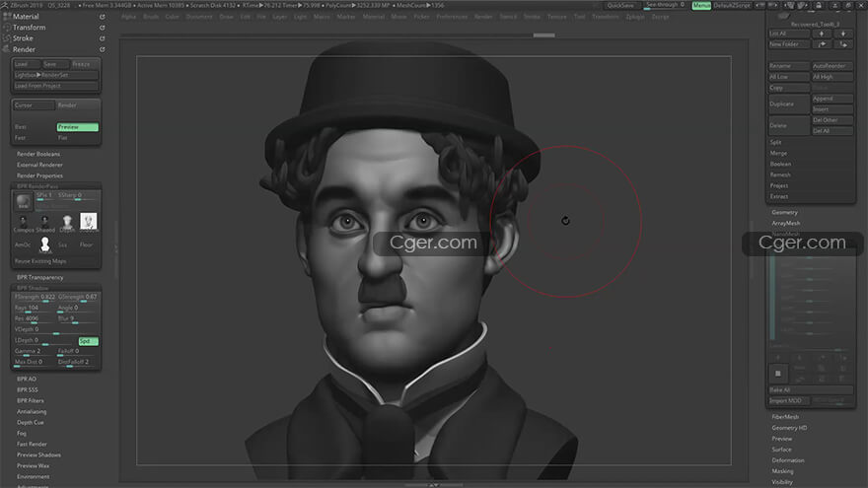Open the Brush menu
Viewport: 868px width, 488px height.
(151, 17)
